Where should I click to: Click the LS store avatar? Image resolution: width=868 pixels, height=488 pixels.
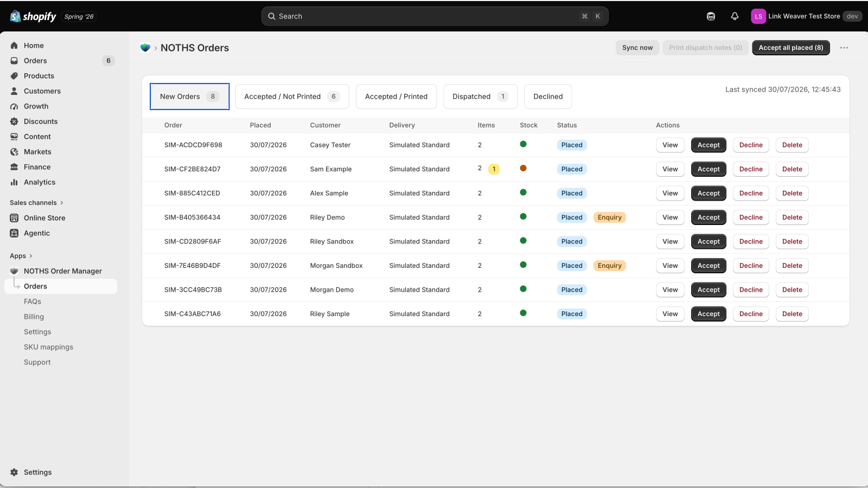[x=758, y=16]
